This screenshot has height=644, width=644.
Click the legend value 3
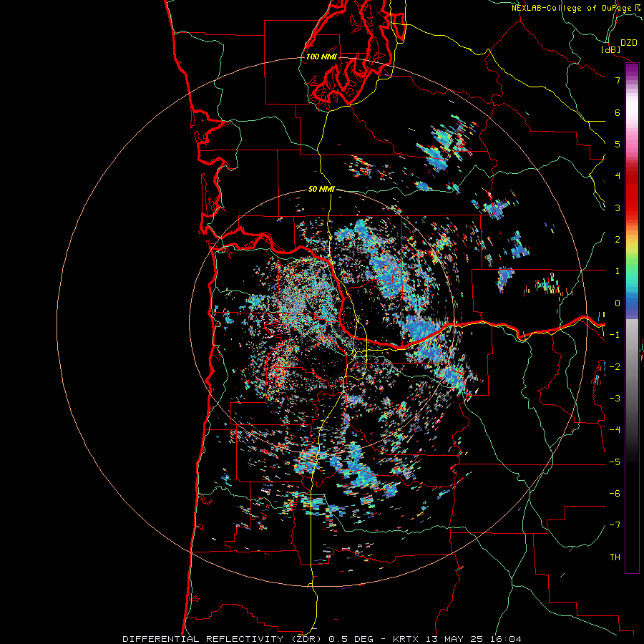point(618,208)
